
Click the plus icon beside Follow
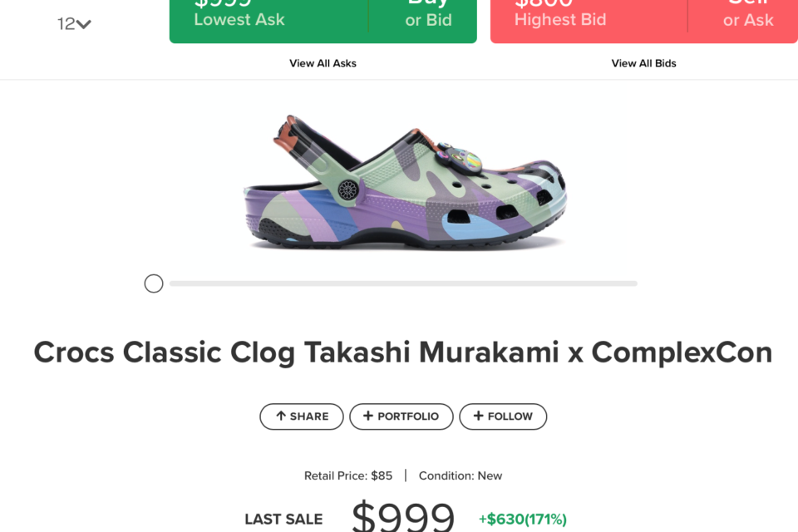[478, 416]
